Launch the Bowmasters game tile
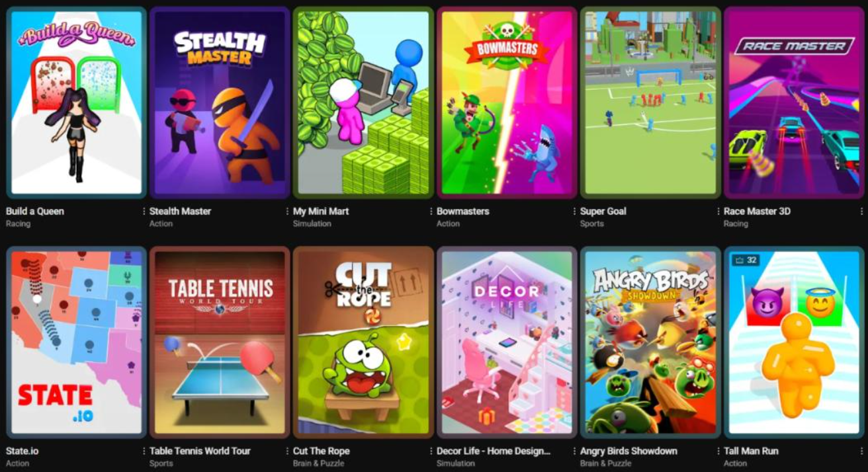This screenshot has height=472, width=868. coord(507,102)
